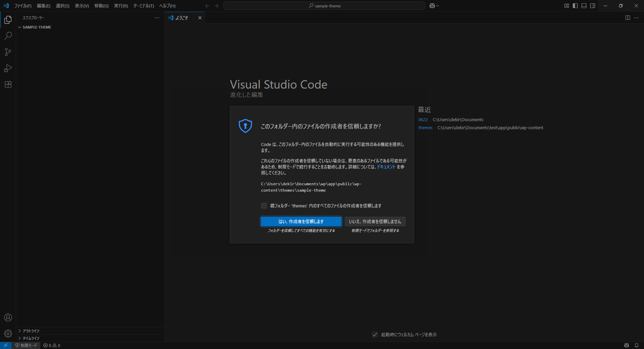Open the Accounts icon in activity bar
Image resolution: width=644 pixels, height=349 pixels.
pos(8,317)
